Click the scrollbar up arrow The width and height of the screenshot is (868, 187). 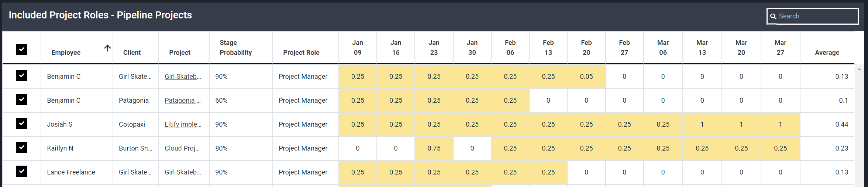click(860, 69)
